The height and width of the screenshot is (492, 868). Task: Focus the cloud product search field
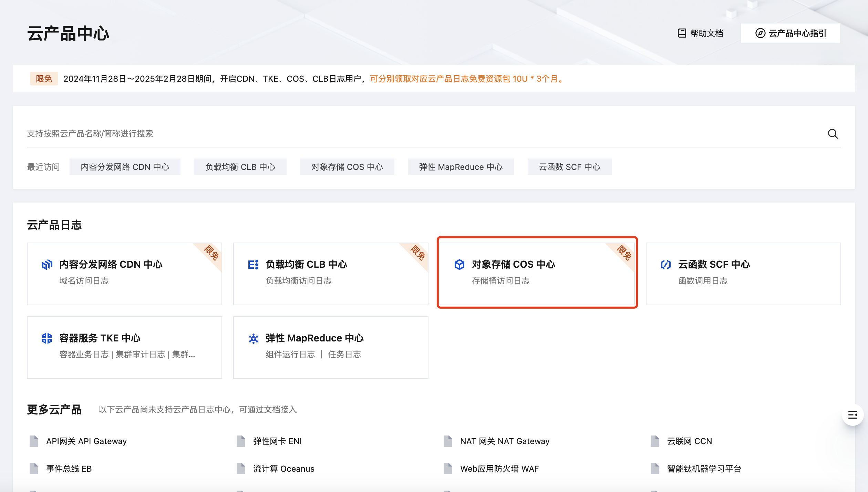[x=413, y=134]
